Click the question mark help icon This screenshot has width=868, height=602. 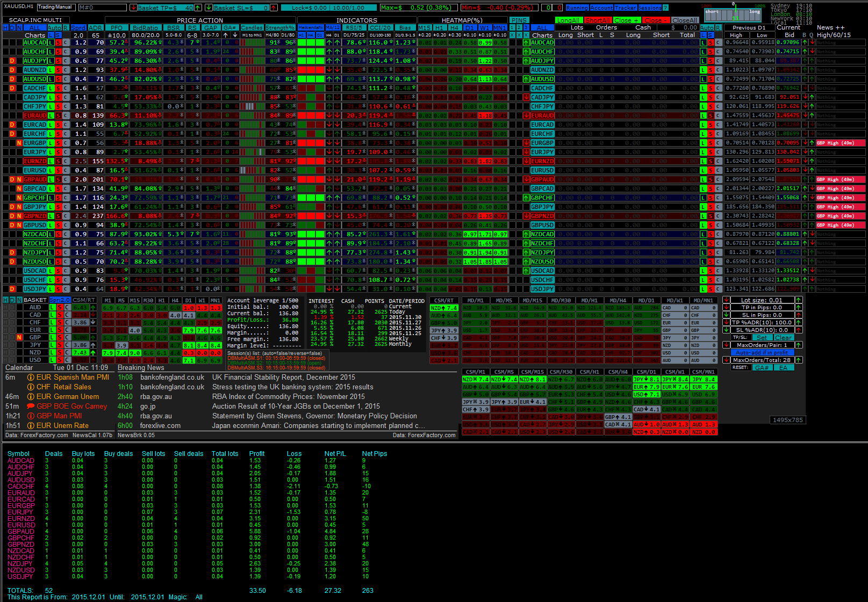(x=665, y=8)
